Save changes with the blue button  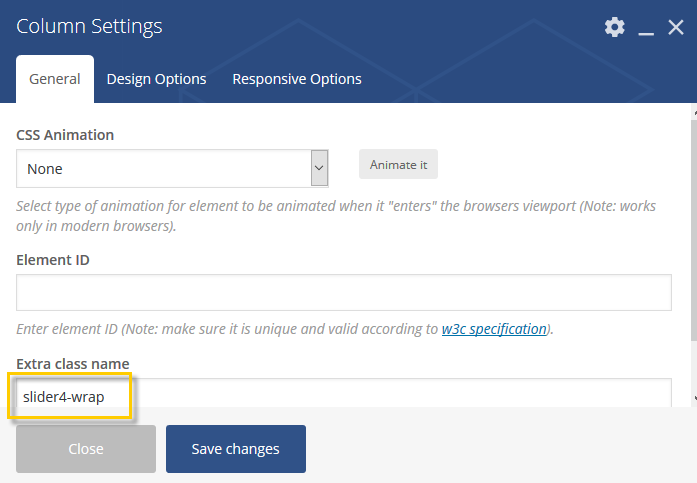pyautogui.click(x=236, y=449)
